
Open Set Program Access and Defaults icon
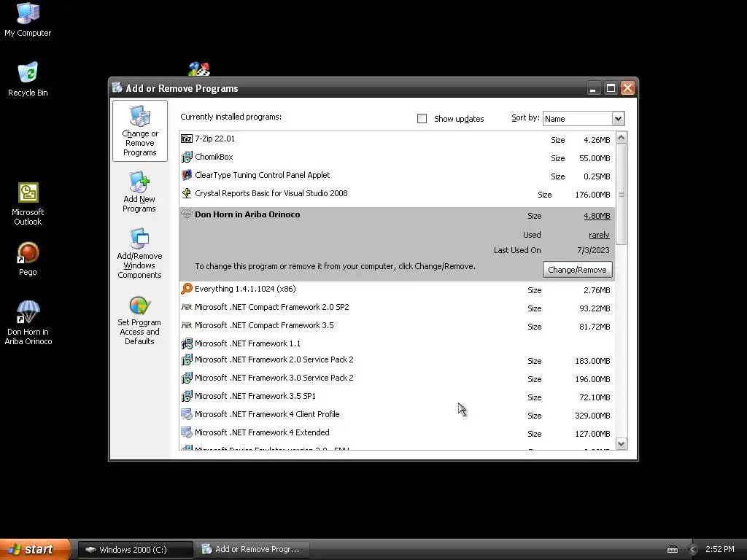(139, 321)
